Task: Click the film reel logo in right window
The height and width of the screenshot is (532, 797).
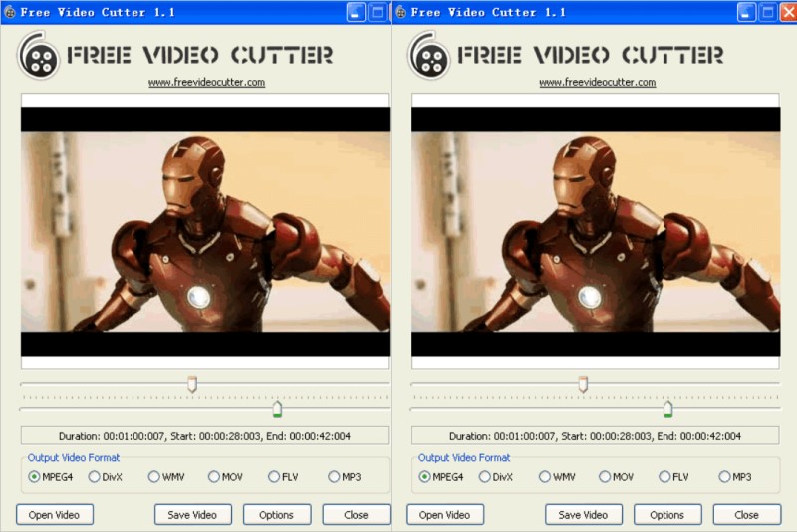Action: tap(429, 56)
